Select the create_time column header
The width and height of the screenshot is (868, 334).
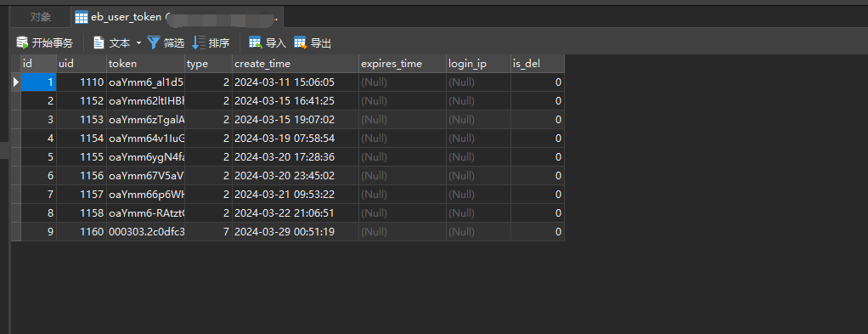coord(296,64)
